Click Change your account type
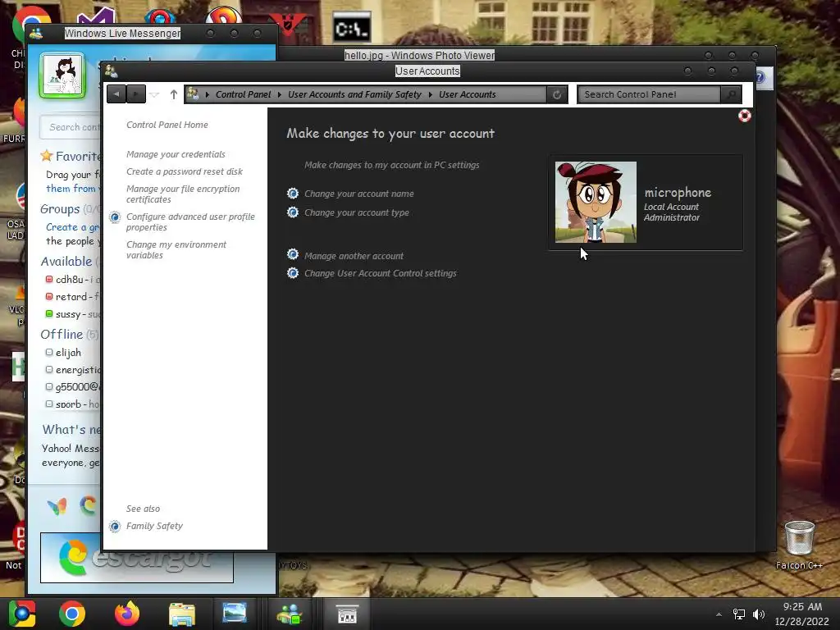 click(x=356, y=212)
